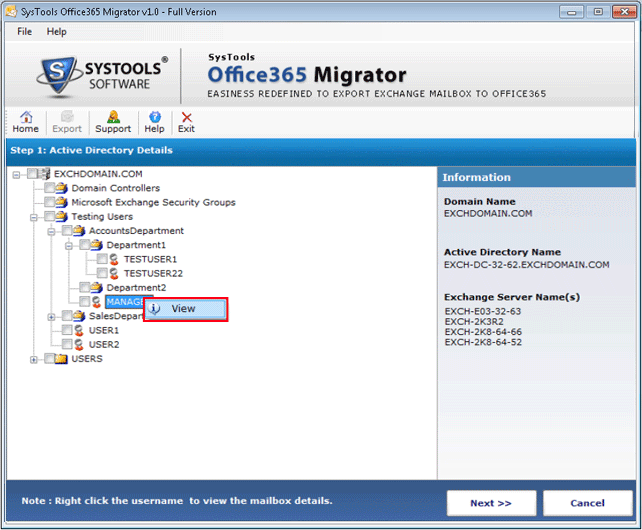Check the Department2 checkbox
The height and width of the screenshot is (530, 642).
[85, 288]
